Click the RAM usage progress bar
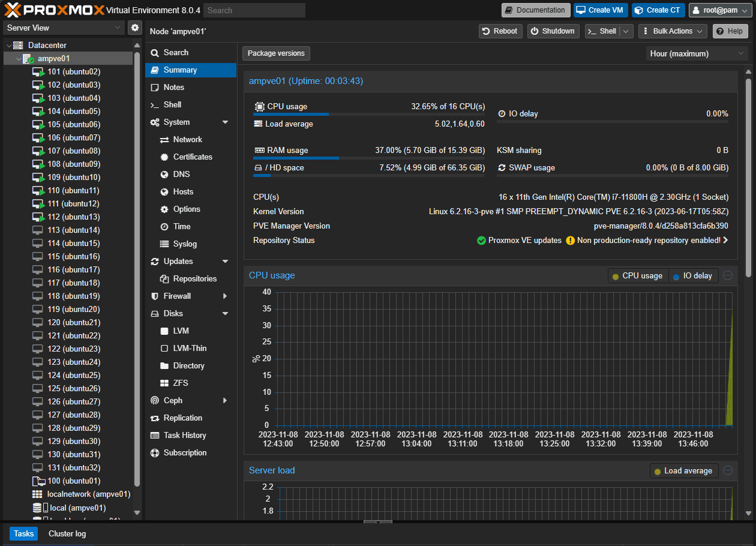Viewport: 756px width, 546px height. click(368, 158)
